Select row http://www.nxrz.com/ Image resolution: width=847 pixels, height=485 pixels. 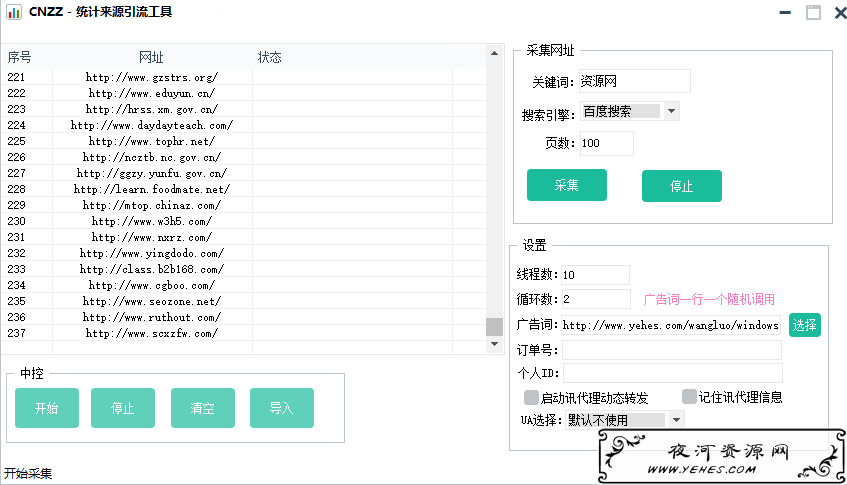[x=243, y=237]
